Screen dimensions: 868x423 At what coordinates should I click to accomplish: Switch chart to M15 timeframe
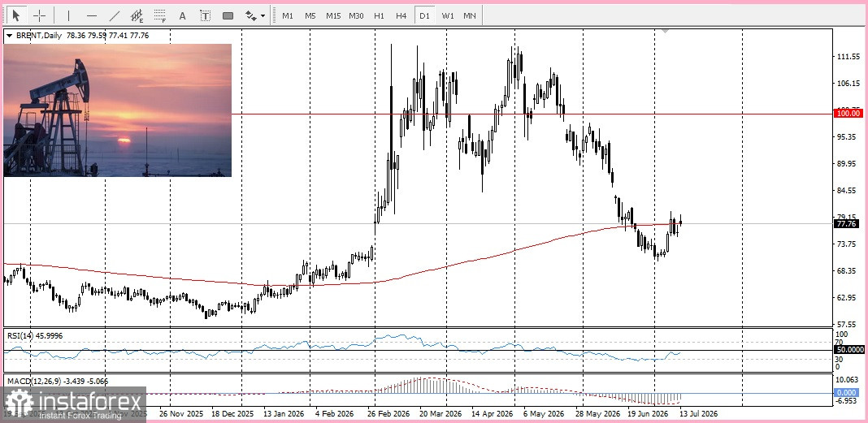(333, 15)
